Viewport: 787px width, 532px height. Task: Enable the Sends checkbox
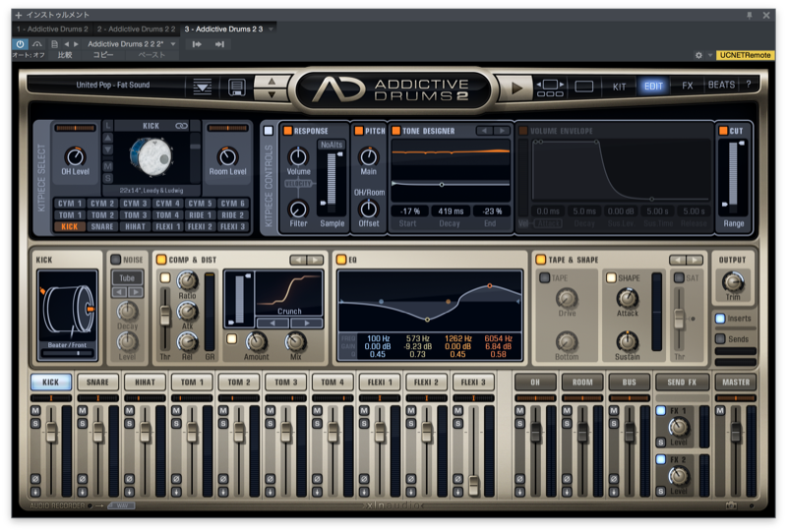tap(720, 339)
